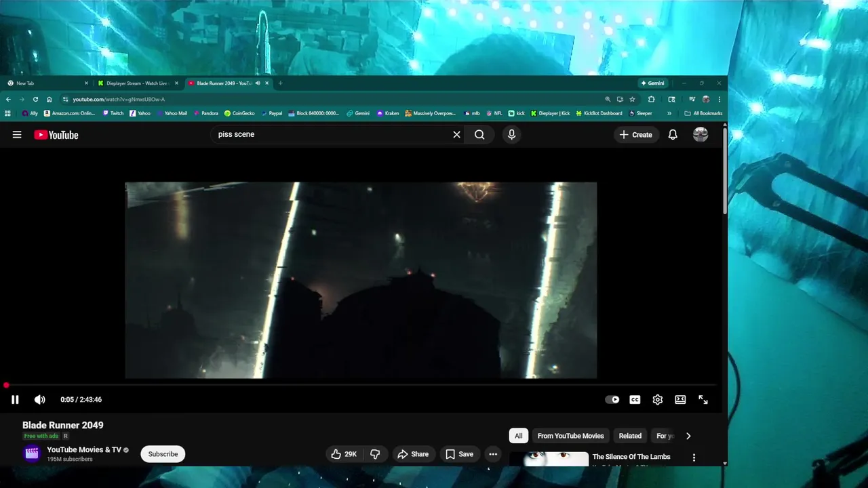
Task: Open the YouTube Movies & TV channel avatar
Action: [32, 454]
